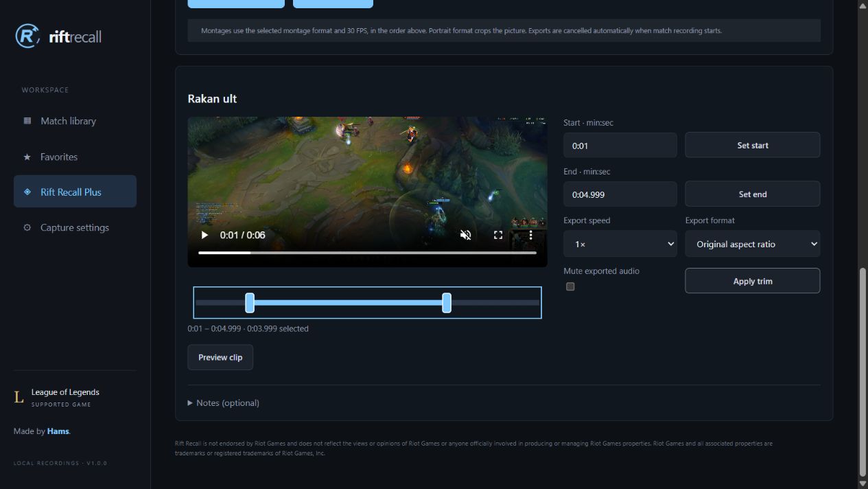The height and width of the screenshot is (489, 868).
Task: Click the LOCAL RECORDINGS V1.0.0 version text
Action: 60,463
